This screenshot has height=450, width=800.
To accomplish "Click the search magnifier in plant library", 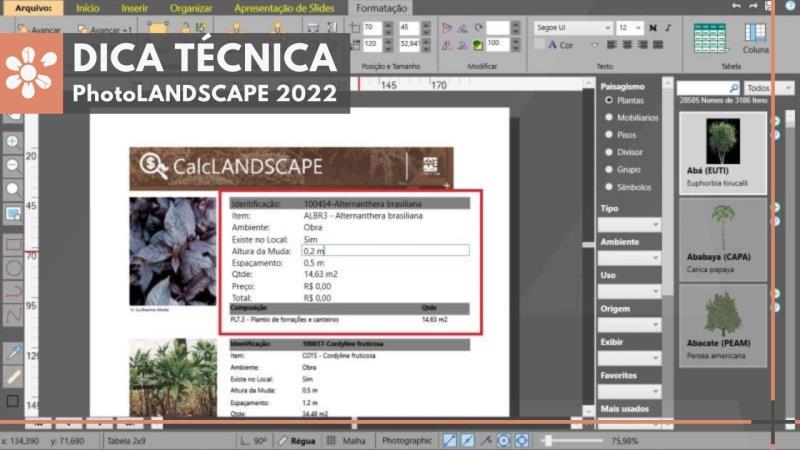I will click(x=733, y=88).
